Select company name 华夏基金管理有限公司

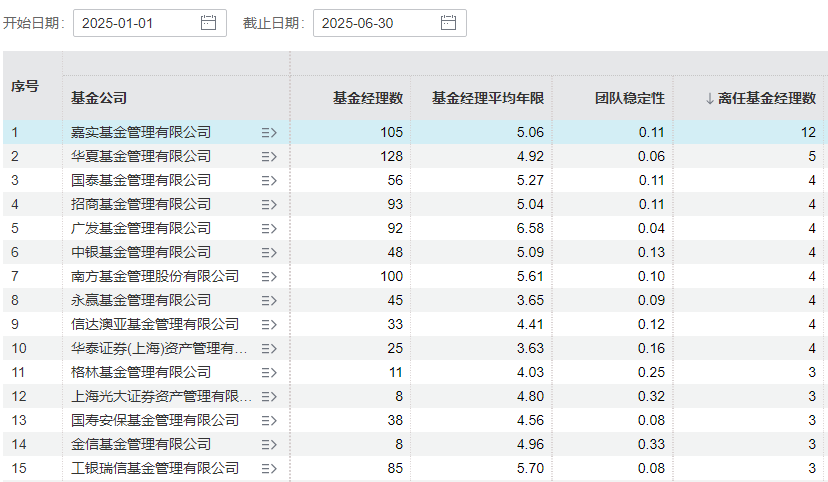141,156
